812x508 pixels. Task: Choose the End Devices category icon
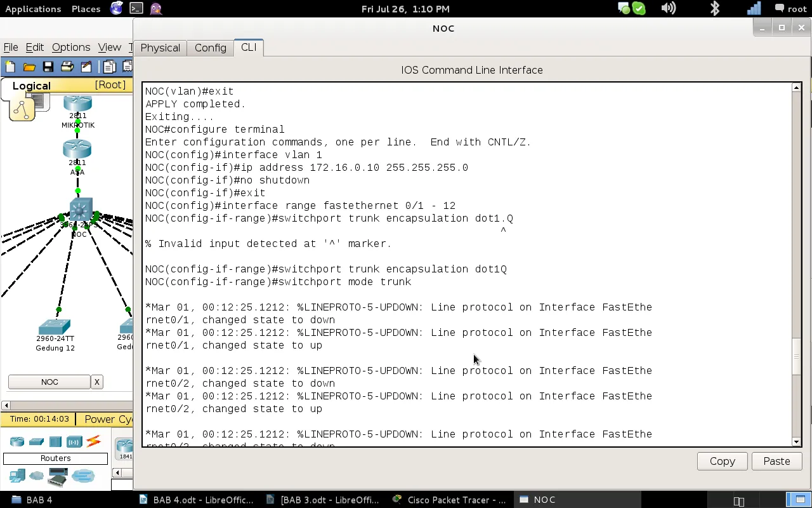[17, 476]
